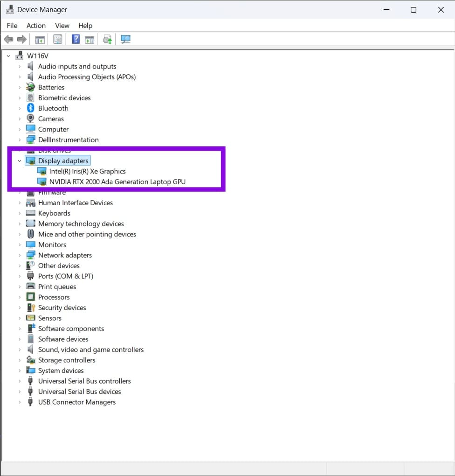This screenshot has height=476, width=455.
Task: Click the Print queues printer icon
Action: 30,286
